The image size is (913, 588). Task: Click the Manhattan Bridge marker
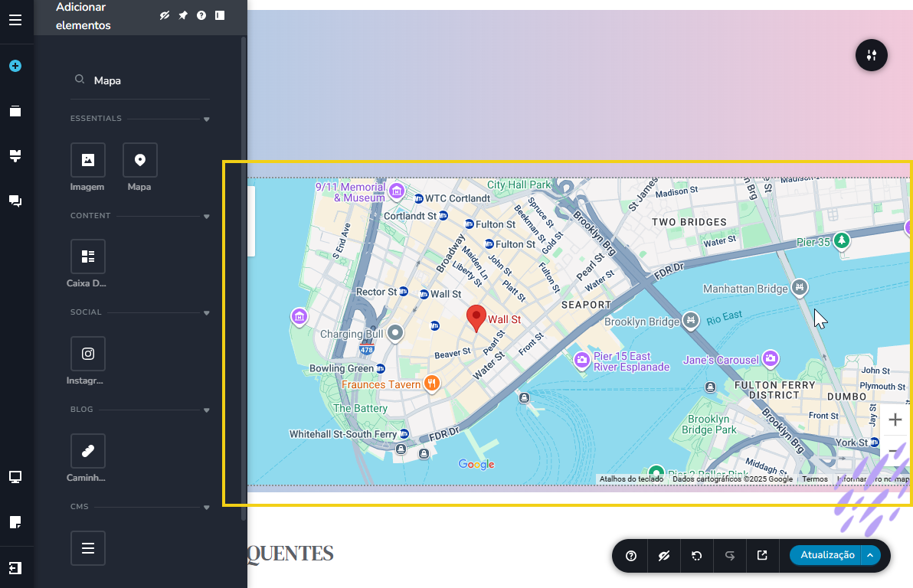(800, 287)
